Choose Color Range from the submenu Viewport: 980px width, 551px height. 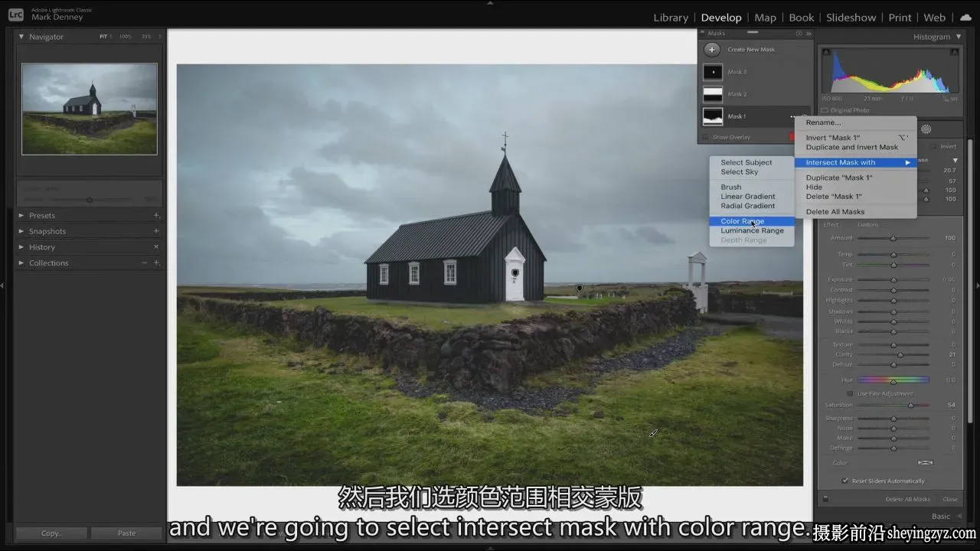click(752, 221)
